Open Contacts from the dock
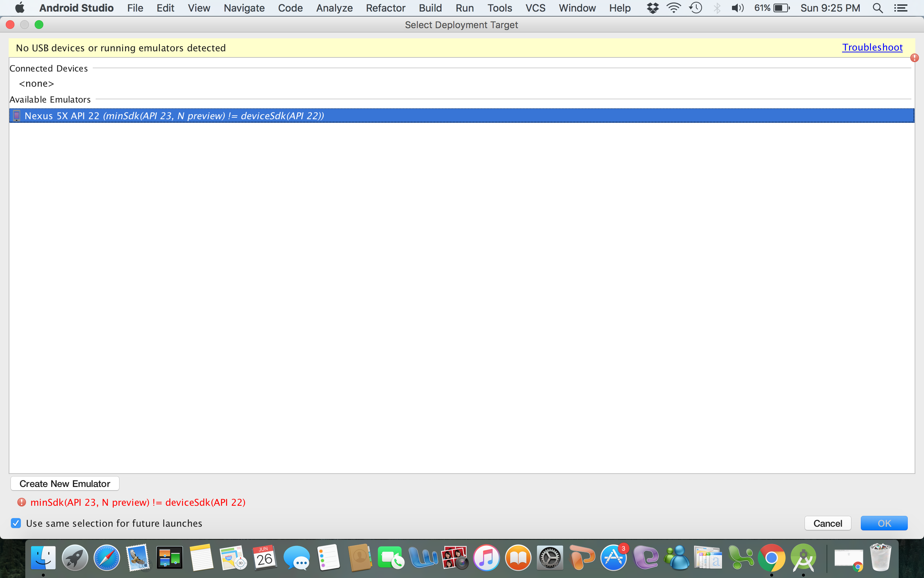This screenshot has height=578, width=924. 359,558
